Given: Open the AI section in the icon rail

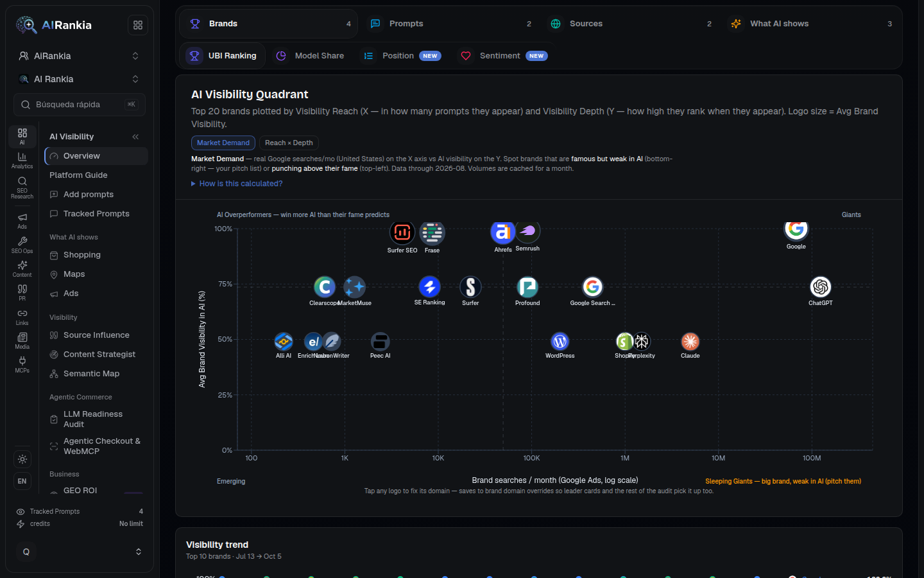Looking at the screenshot, I should [x=22, y=136].
